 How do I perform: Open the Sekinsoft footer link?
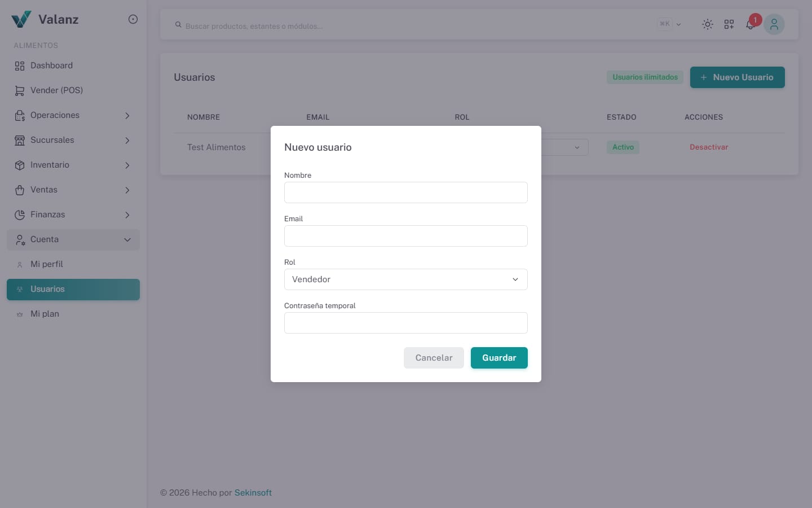253,493
